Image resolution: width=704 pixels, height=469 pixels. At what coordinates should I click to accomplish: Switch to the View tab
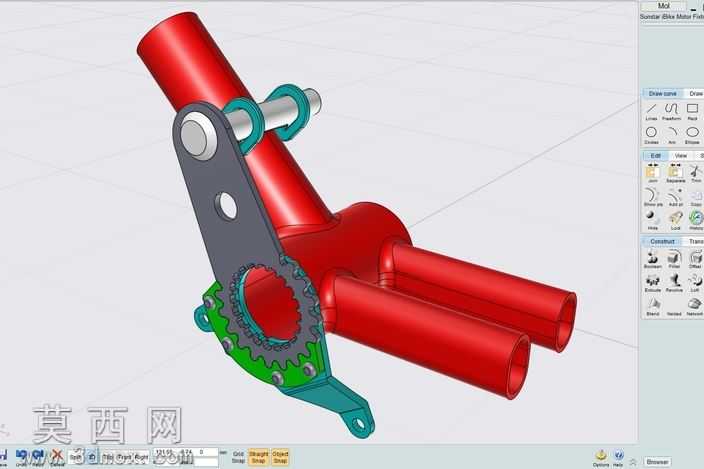[681, 155]
